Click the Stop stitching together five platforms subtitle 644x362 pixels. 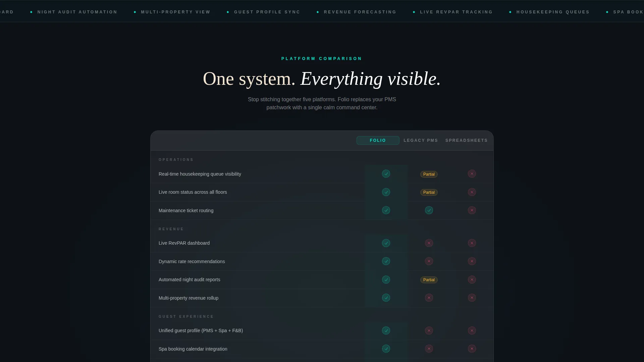point(322,104)
